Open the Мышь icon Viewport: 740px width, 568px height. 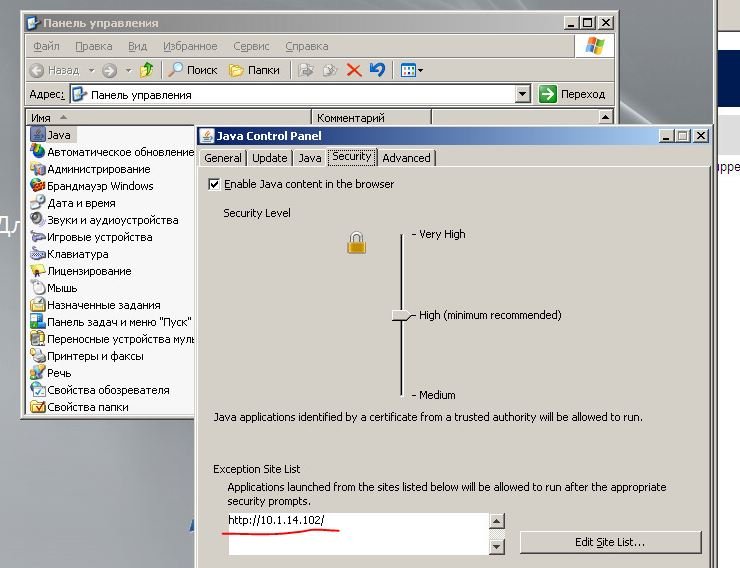(x=37, y=287)
